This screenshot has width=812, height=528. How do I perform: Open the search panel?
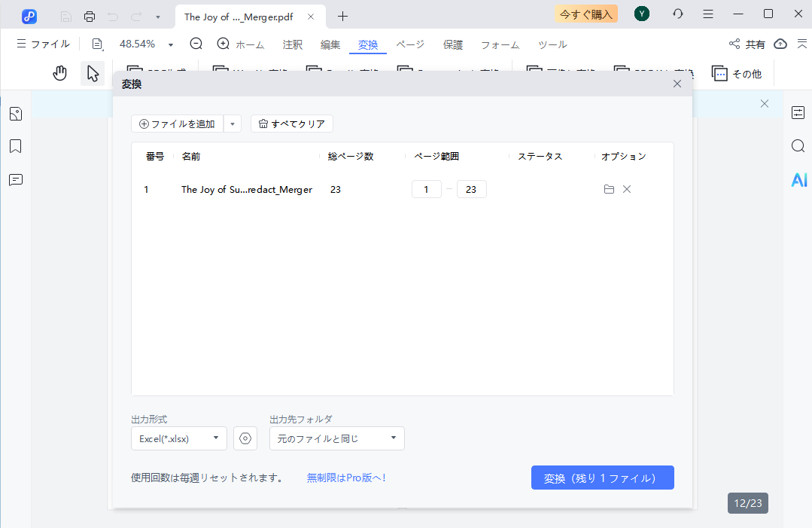(798, 145)
